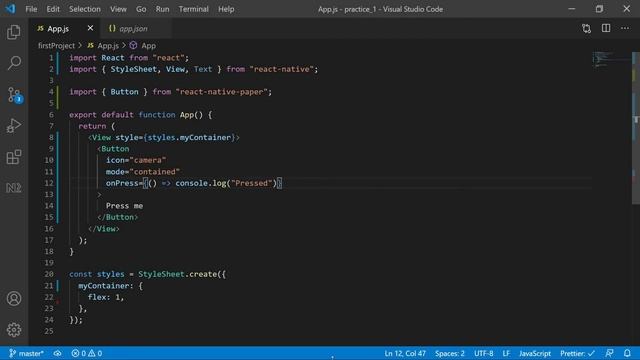Viewport: 640px width, 360px height.
Task: Open the N2 extension icon in activity bar
Action: pos(14,188)
